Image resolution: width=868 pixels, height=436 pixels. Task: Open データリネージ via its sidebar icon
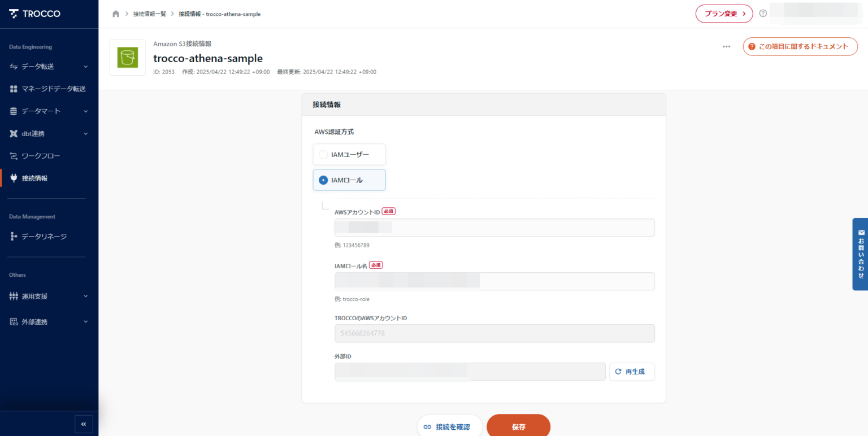coord(12,236)
